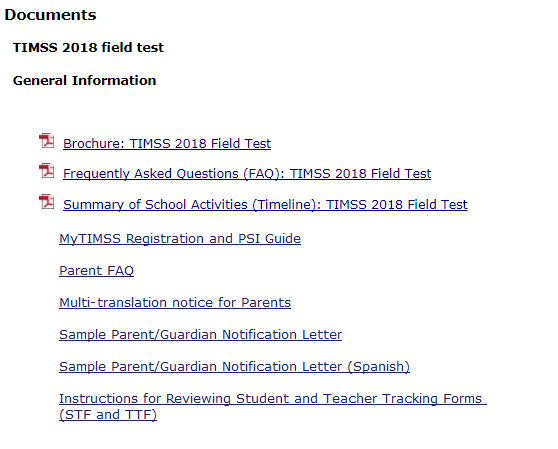Open Brochure: TIMSS 2018 Field Test
The width and height of the screenshot is (558, 449).
tap(167, 143)
